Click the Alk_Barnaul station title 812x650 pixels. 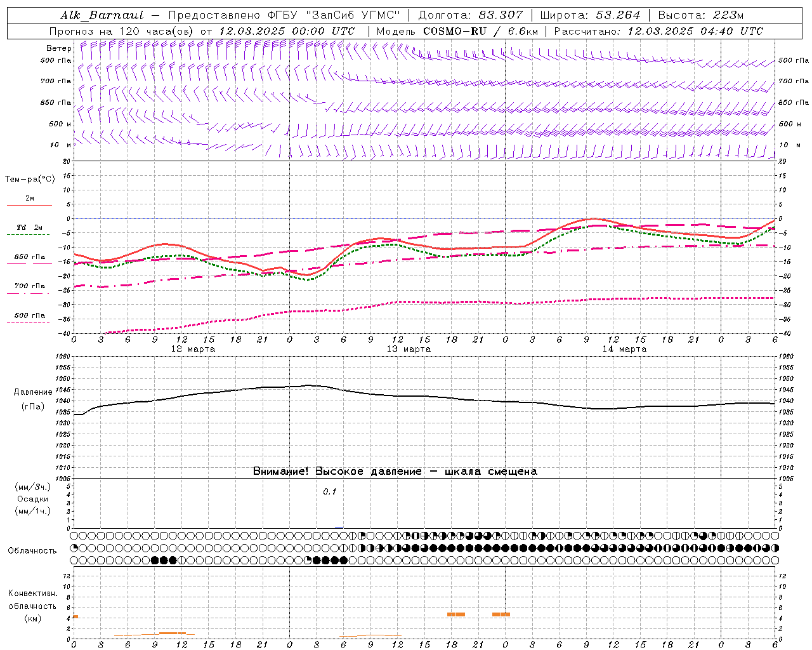pyautogui.click(x=102, y=15)
